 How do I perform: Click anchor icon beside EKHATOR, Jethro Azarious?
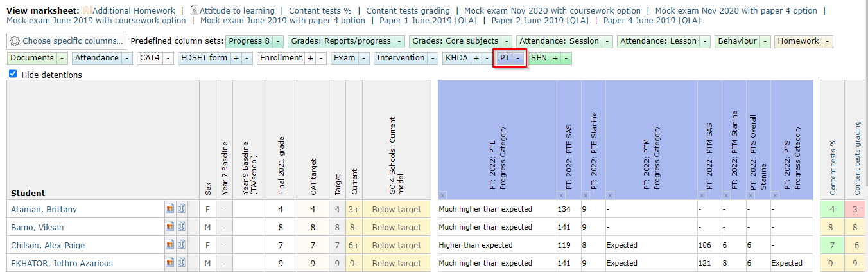182,263
